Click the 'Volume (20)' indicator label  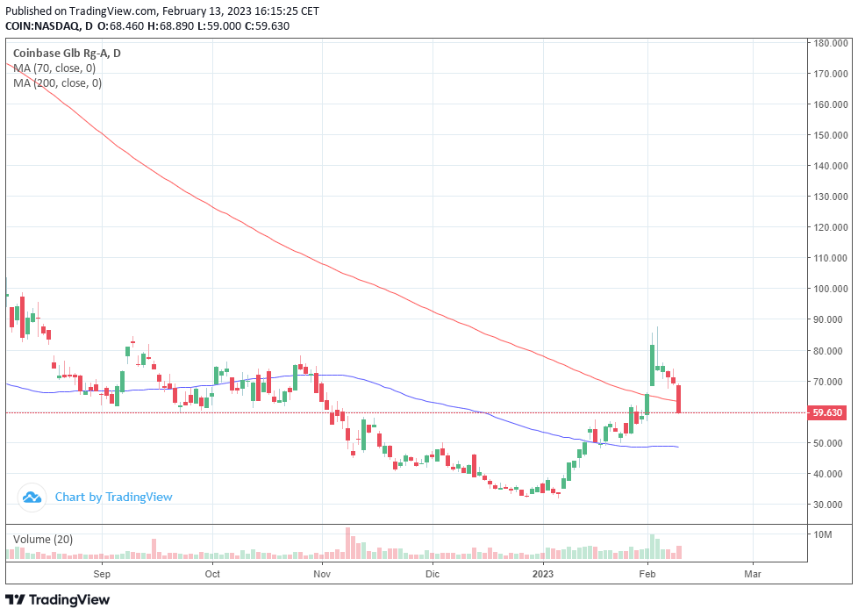tap(43, 540)
